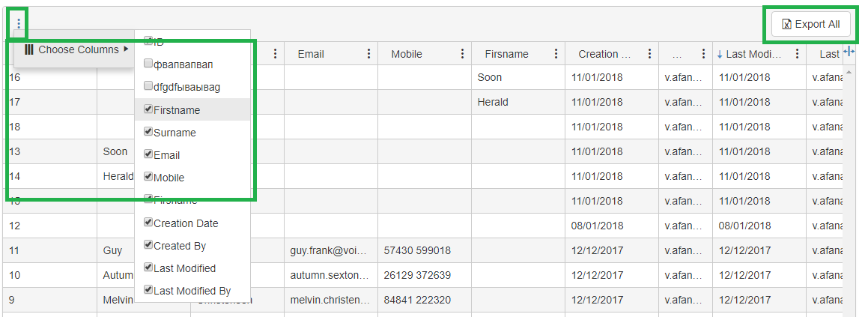Uncheck the Creation Date checkbox
This screenshot has width=868, height=317.
click(148, 223)
